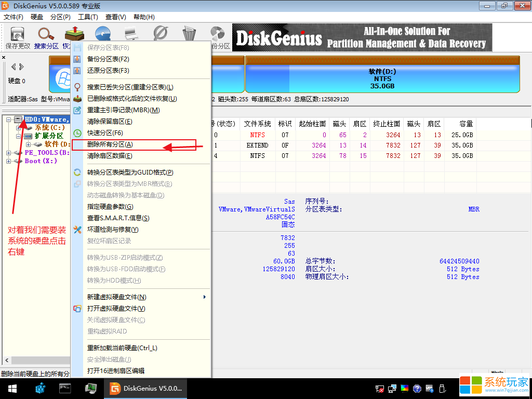
Task: Select 转换分区表类型为GUID格式(P)
Action: point(141,172)
